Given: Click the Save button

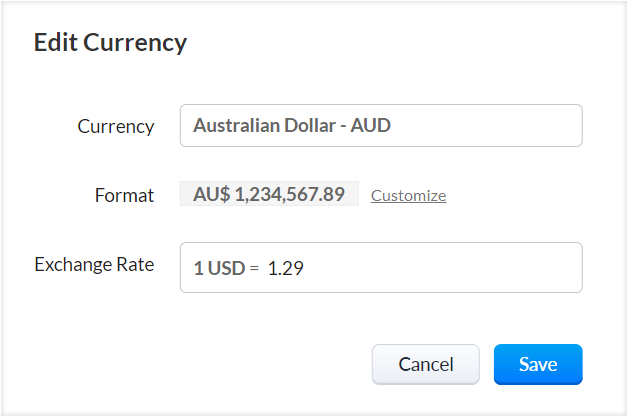Looking at the screenshot, I should 538,365.
